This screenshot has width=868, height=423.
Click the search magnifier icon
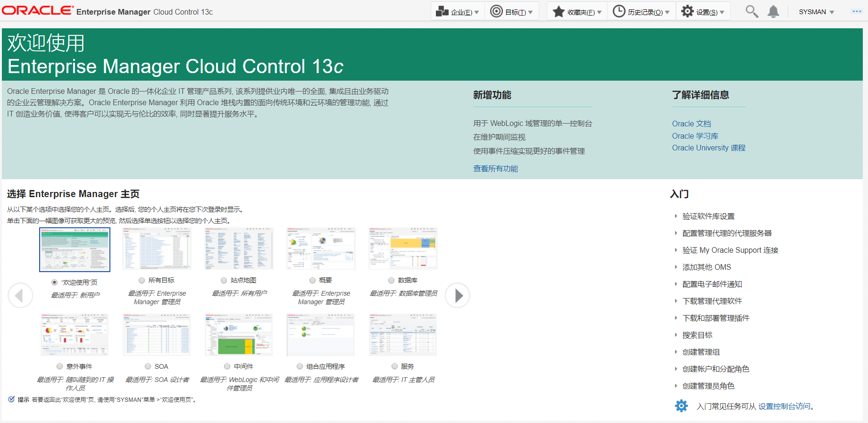(x=751, y=11)
